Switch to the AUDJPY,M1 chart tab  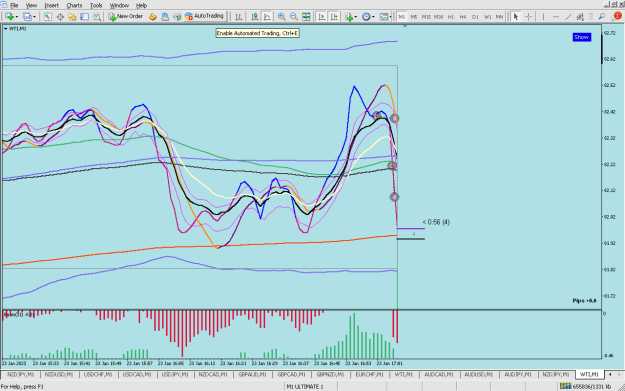(518, 375)
